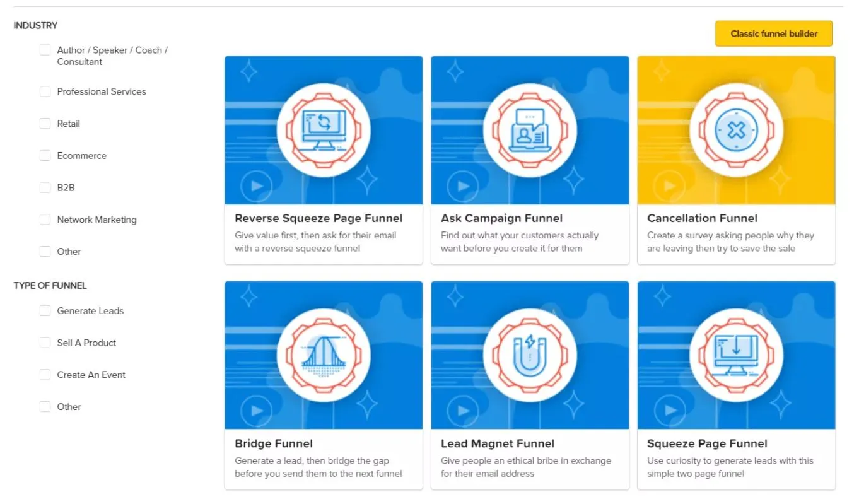Screen dimensions: 859x504
Task: Tick the Generate Leads checkbox
Action: (45, 310)
